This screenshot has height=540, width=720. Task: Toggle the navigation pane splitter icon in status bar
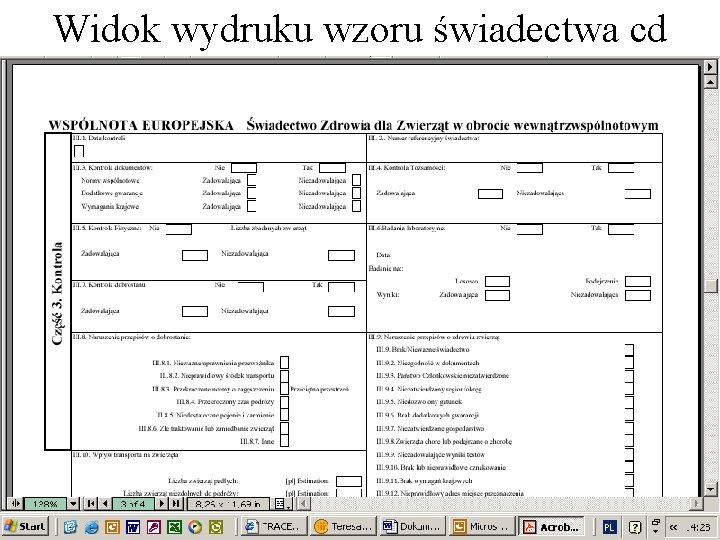pyautogui.click(x=15, y=504)
